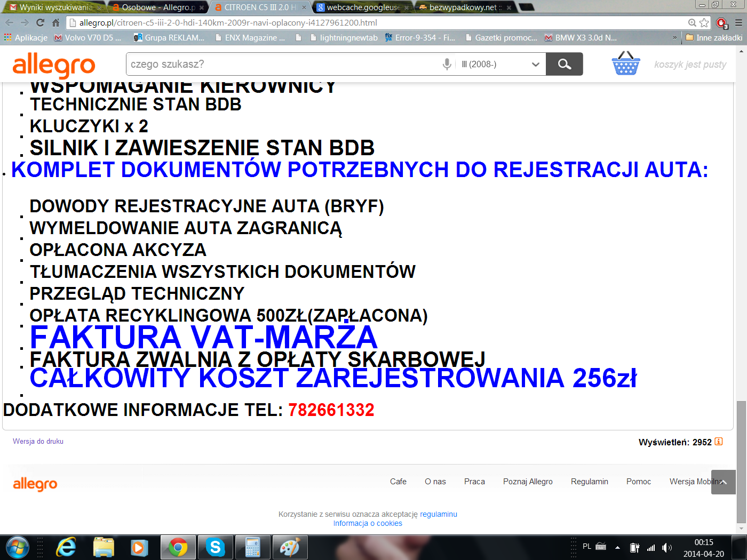The height and width of the screenshot is (560, 747).
Task: Click the zoom magnifier in address bar
Action: click(x=692, y=23)
